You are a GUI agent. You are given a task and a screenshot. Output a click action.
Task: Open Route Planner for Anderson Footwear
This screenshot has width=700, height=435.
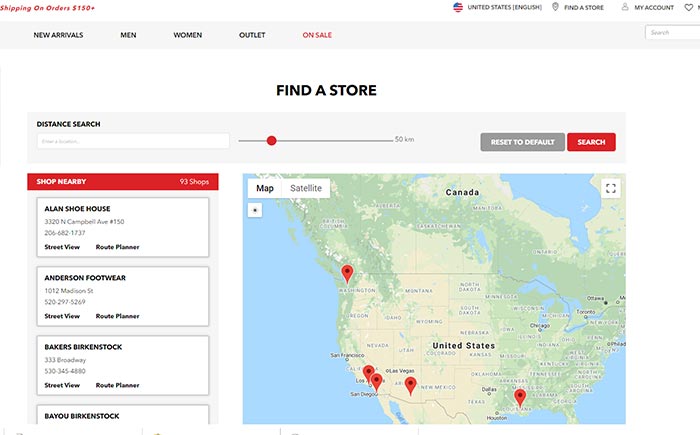tap(117, 316)
